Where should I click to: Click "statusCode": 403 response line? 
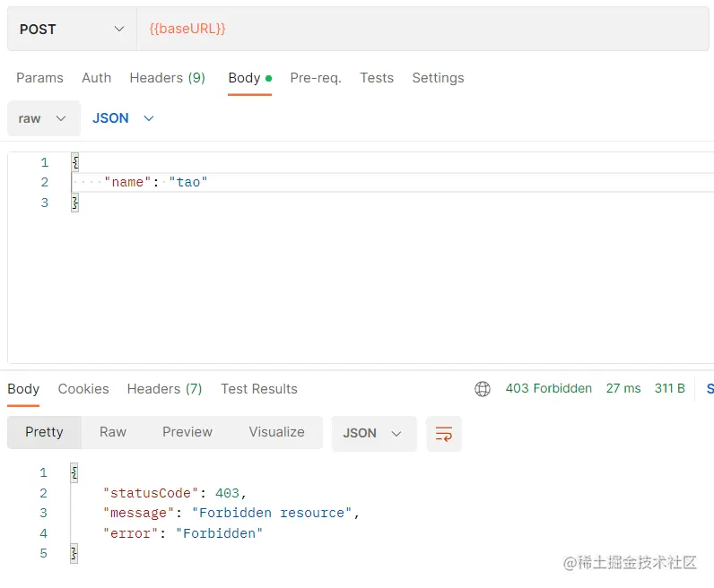click(174, 493)
